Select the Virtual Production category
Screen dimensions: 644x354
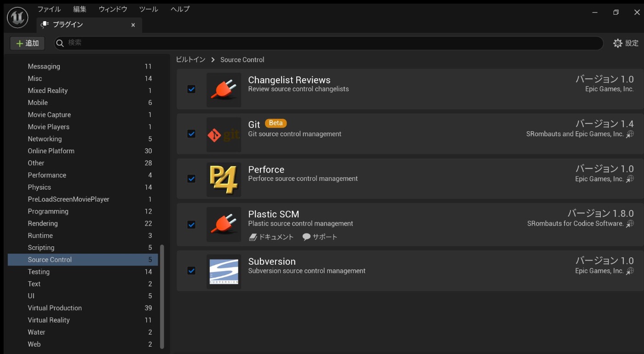(x=83, y=308)
